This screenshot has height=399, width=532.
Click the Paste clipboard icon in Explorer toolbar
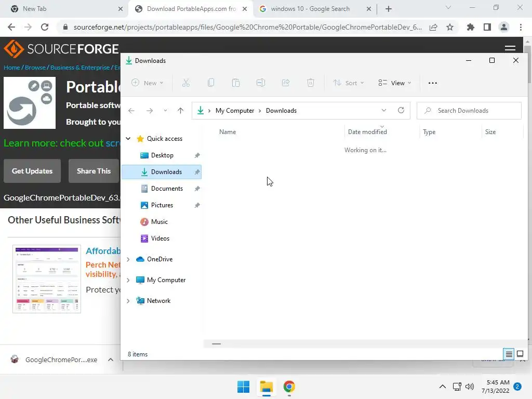click(236, 83)
